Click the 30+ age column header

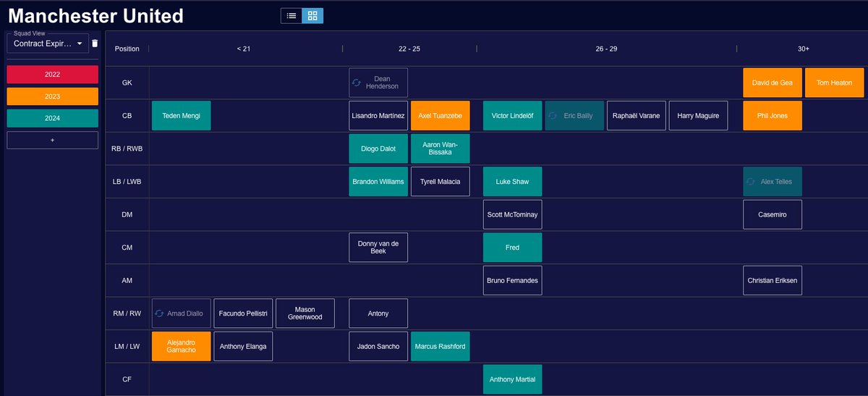(804, 49)
